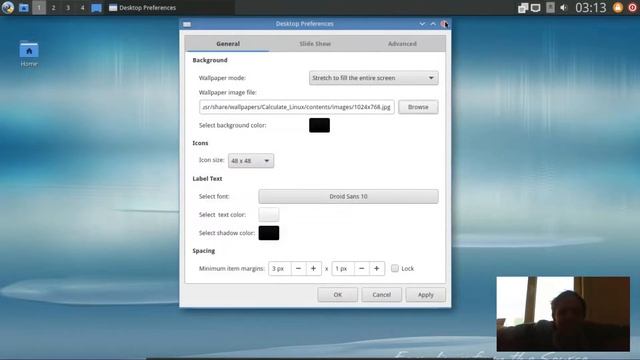Viewport: 640px width, 360px height.
Task: Switch to workspace 4 in the pager
Action: 82,8
